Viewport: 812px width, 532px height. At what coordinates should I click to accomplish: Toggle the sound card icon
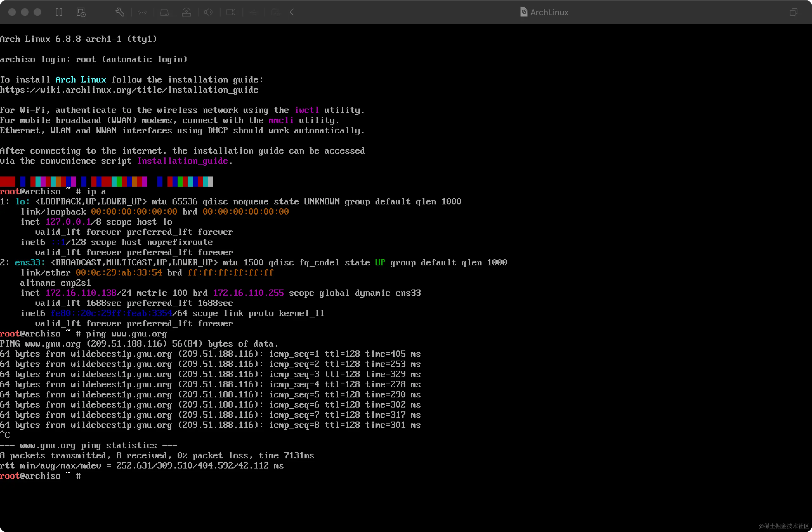[208, 12]
